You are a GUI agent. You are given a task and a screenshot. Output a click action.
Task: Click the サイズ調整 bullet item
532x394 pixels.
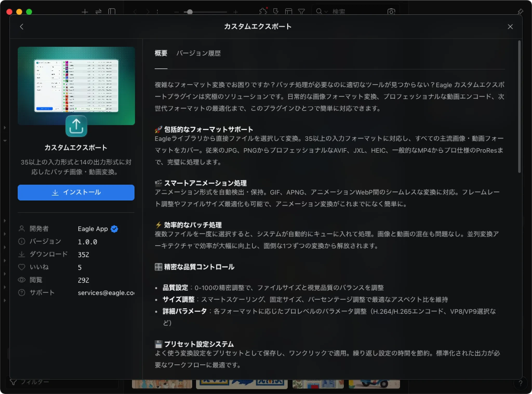point(305,299)
